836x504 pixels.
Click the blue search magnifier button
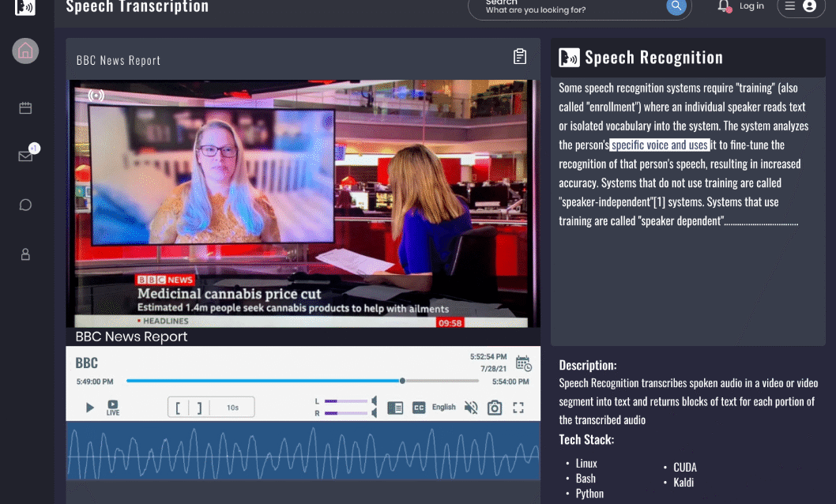[676, 6]
